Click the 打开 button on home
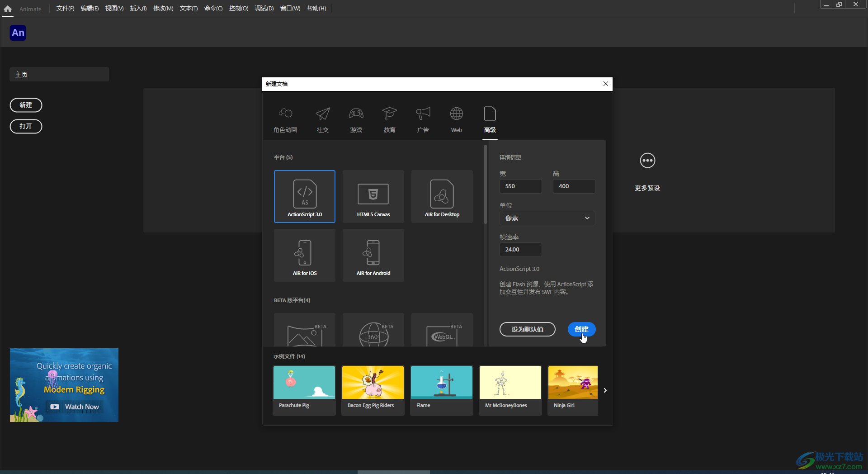This screenshot has height=474, width=868. pos(26,126)
